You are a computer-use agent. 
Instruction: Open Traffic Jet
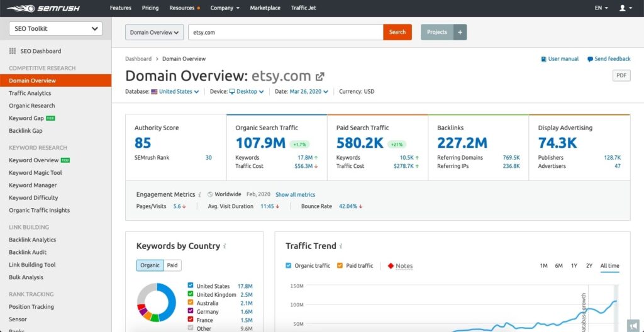[x=304, y=8]
